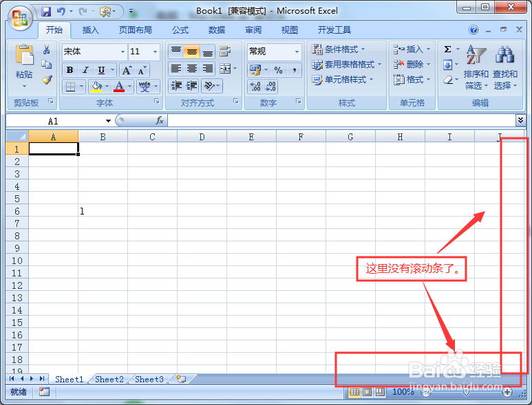Increase decimal places

pos(255,87)
